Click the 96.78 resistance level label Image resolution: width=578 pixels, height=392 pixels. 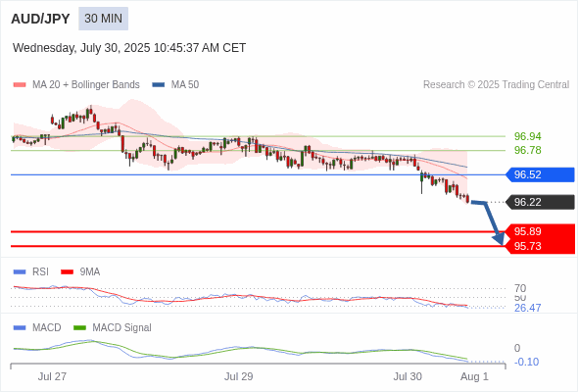click(528, 151)
